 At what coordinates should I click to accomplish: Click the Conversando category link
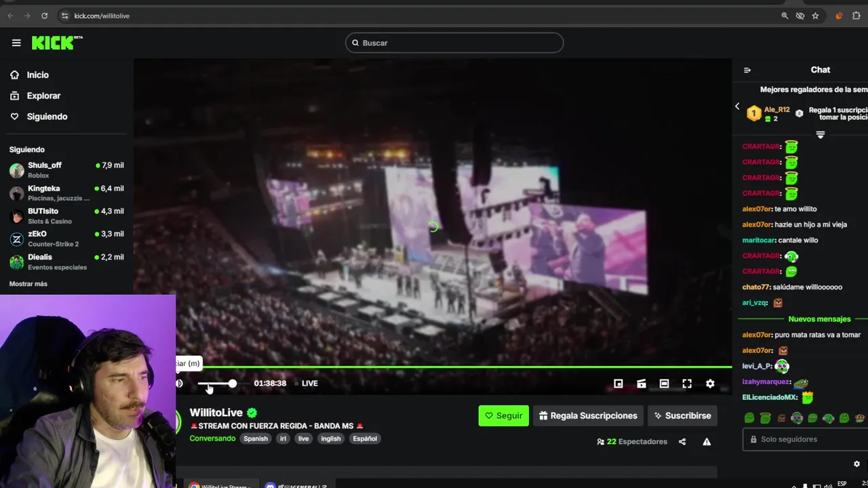(212, 439)
